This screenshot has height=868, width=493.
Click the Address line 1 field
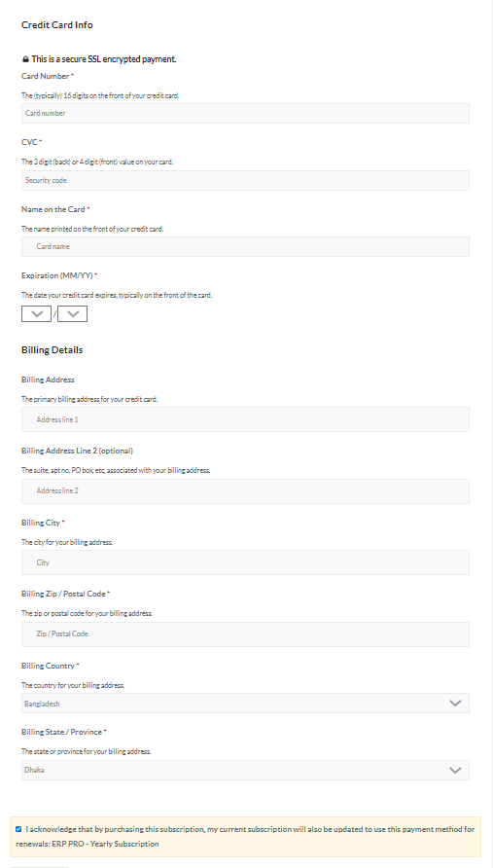[x=245, y=419]
